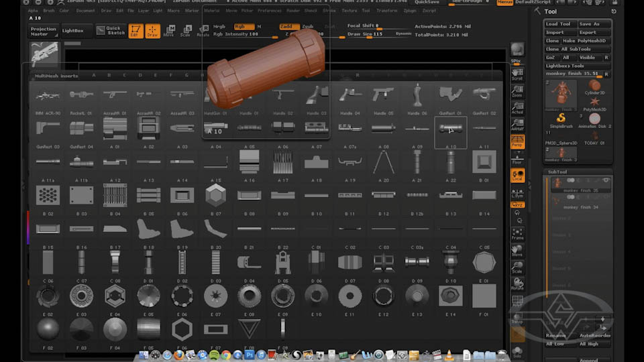Select the right shelf Move icon

517,251
